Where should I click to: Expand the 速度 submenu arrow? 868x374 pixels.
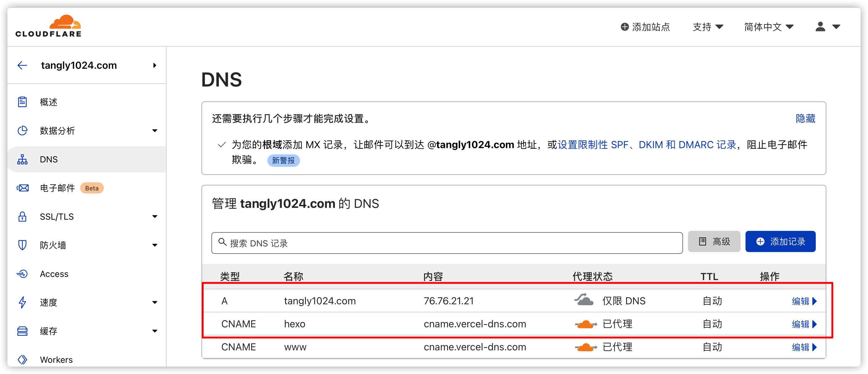pyautogui.click(x=155, y=302)
